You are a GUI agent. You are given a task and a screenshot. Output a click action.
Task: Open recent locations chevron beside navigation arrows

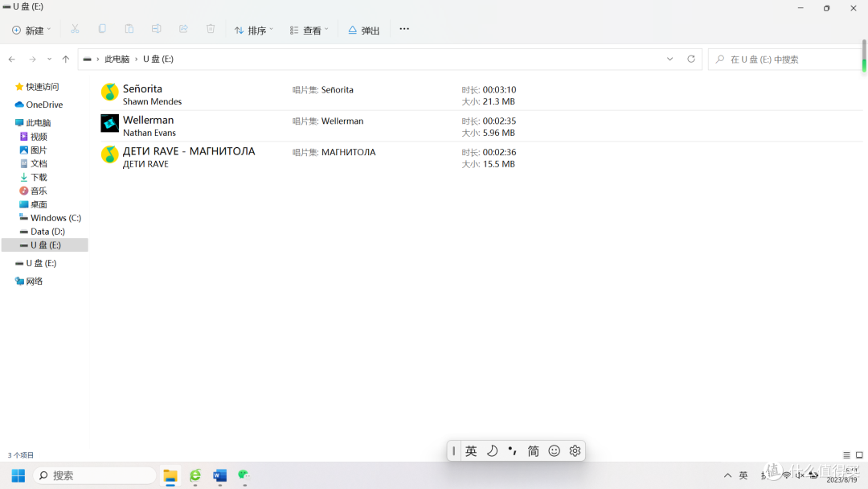[x=49, y=60]
